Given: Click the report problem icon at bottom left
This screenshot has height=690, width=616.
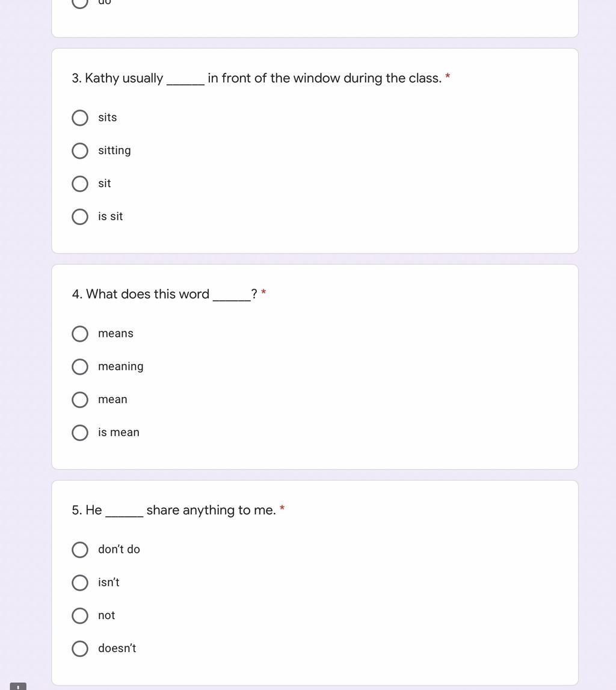Looking at the screenshot, I should click(x=18, y=686).
